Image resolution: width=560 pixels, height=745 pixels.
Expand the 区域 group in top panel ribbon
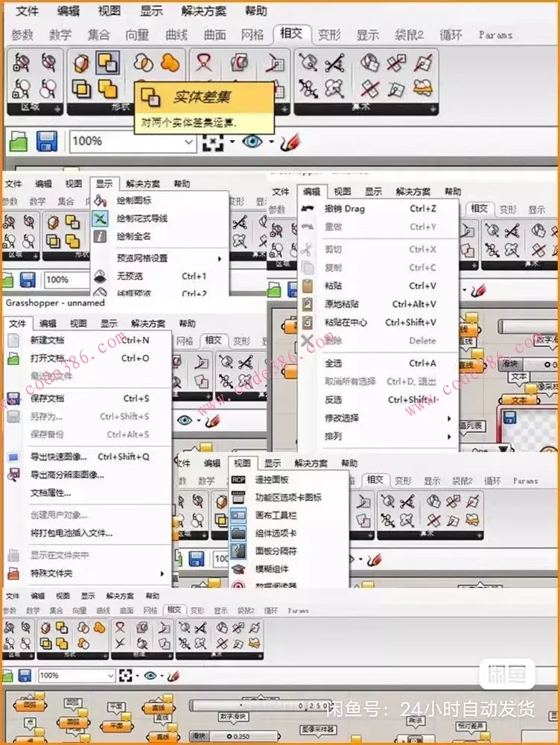[x=57, y=109]
